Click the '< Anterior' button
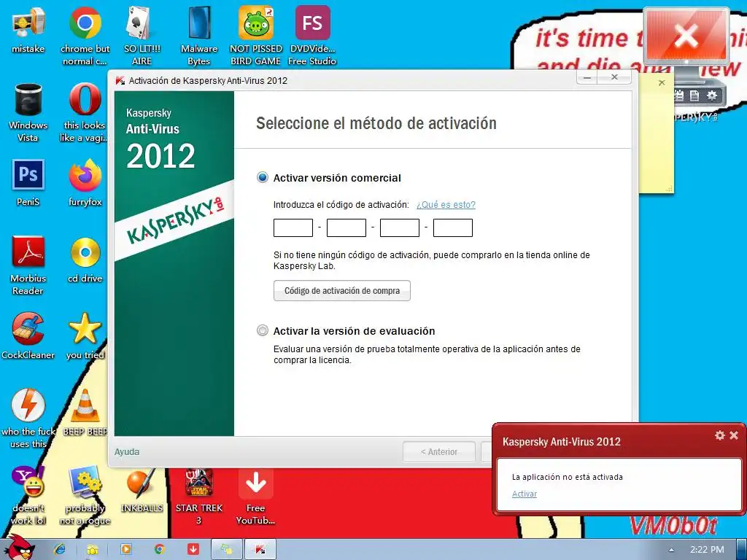This screenshot has height=560, width=747. coord(438,452)
